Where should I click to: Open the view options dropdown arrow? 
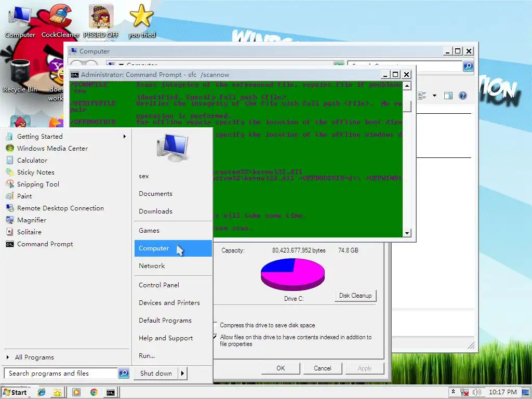[x=435, y=96]
